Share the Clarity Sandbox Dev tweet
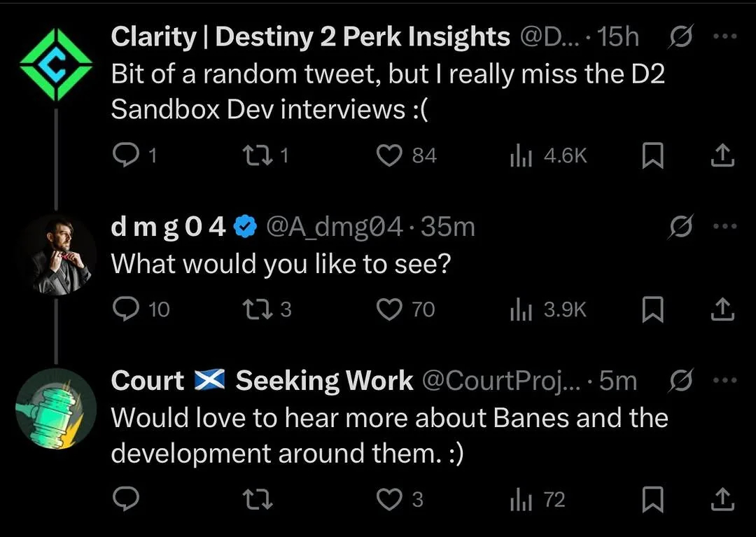This screenshot has width=756, height=537. point(722,155)
